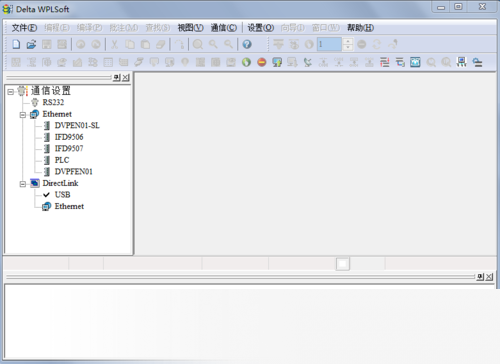Click the green satellite communication icon
The width and height of the screenshot is (500, 364).
pyautogui.click(x=308, y=62)
